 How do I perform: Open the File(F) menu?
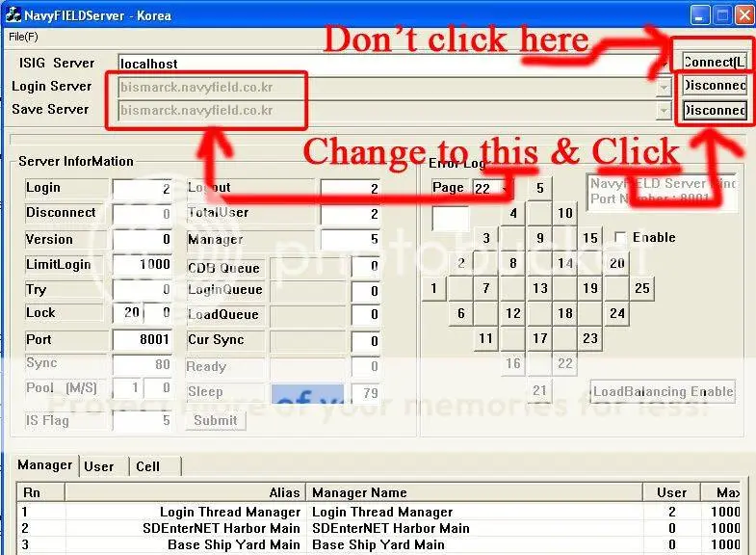tap(23, 37)
